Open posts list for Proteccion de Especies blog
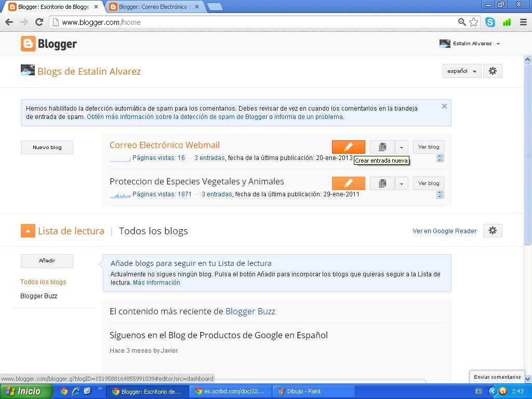 click(x=382, y=183)
